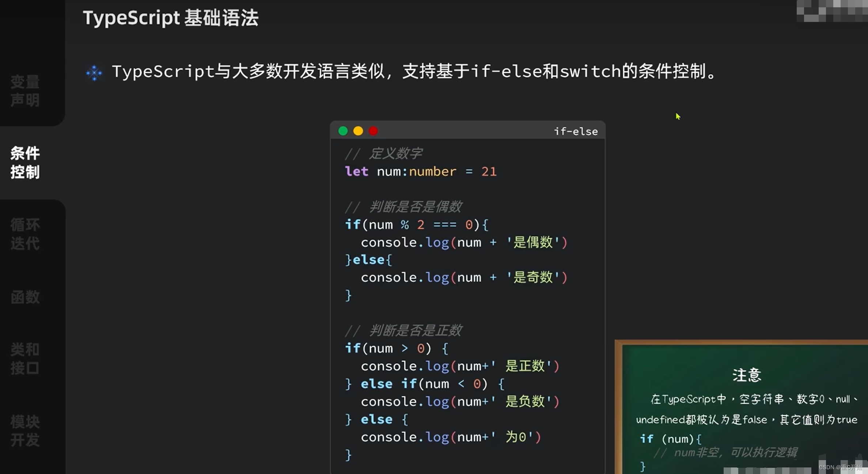This screenshot has width=868, height=474.
Task: Switch to 循环迭代 sidebar section
Action: pos(25,234)
